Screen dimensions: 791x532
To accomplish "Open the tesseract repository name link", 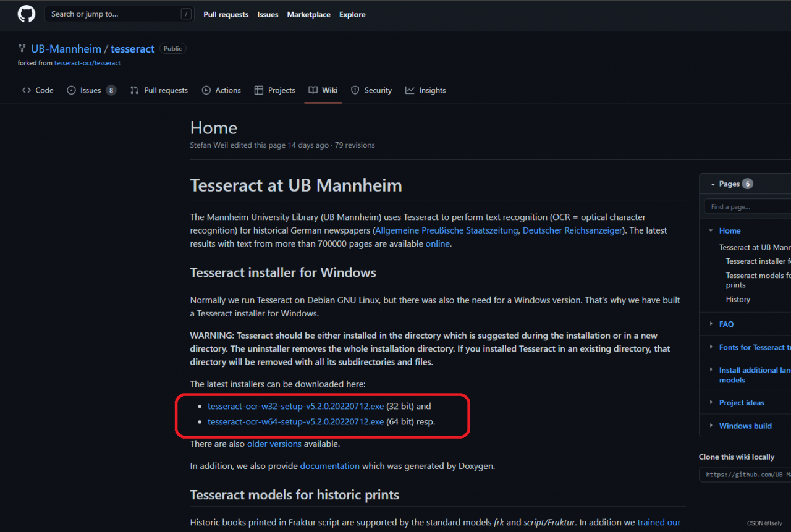I will tap(132, 49).
